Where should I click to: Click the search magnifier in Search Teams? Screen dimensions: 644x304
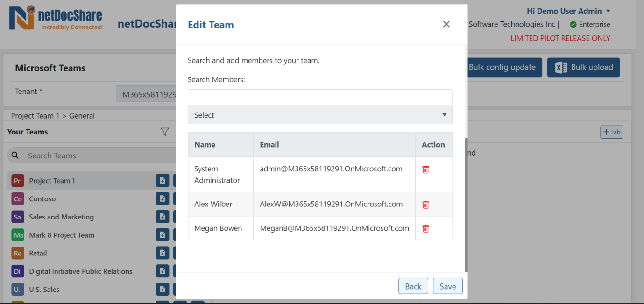coord(15,156)
